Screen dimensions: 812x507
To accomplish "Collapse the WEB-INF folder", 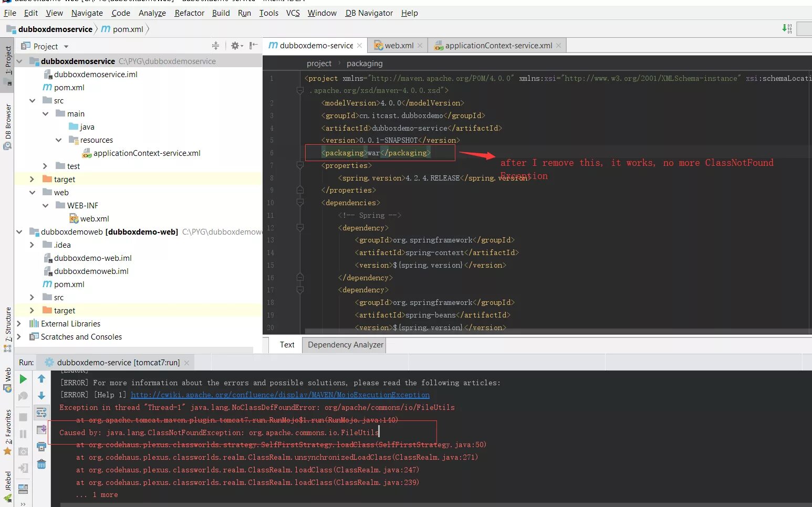I will pyautogui.click(x=46, y=206).
